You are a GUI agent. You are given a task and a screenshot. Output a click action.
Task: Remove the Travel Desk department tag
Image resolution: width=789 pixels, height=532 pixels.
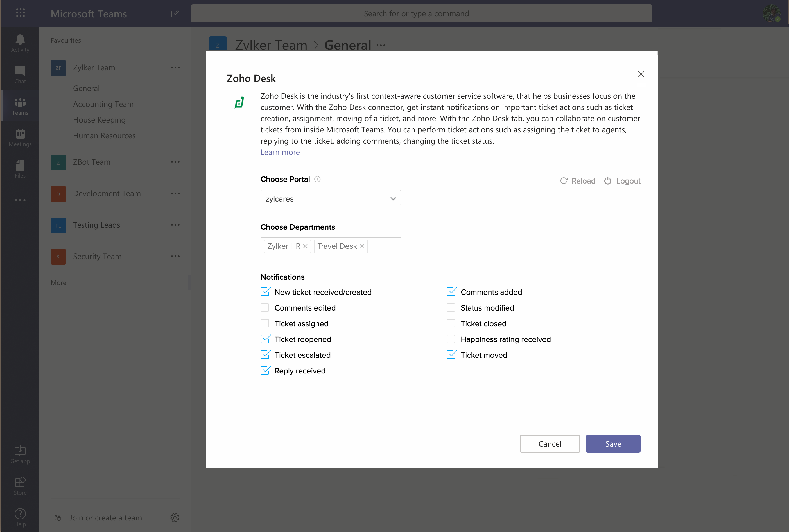point(362,246)
